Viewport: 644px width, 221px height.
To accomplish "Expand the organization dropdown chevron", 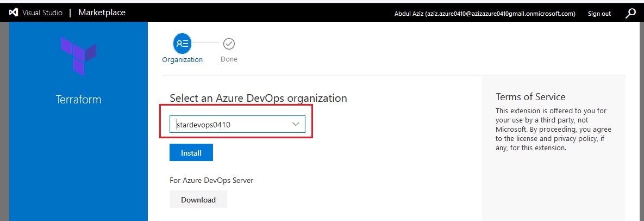I will pos(296,124).
